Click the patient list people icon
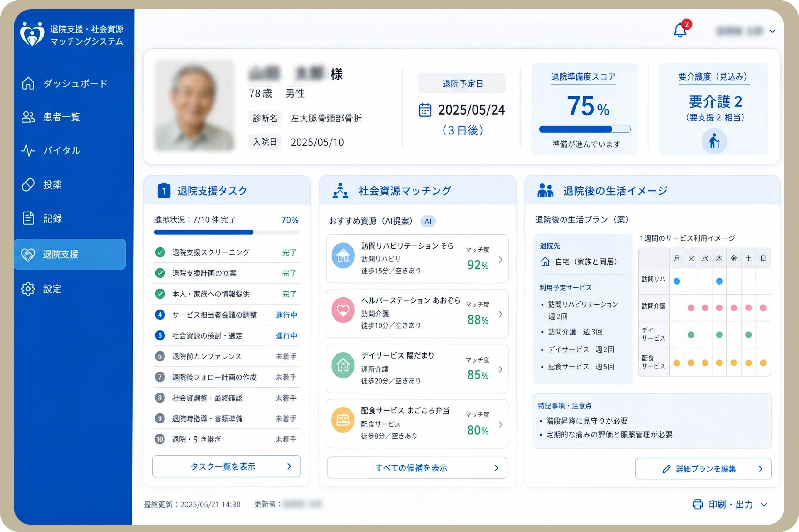 (28, 117)
